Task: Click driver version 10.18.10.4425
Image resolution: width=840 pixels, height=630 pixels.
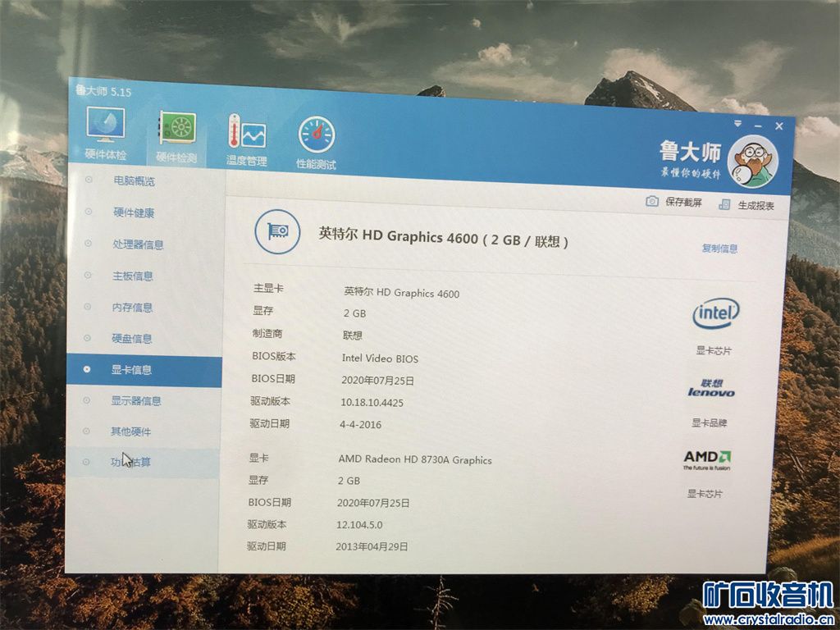Action: [372, 402]
